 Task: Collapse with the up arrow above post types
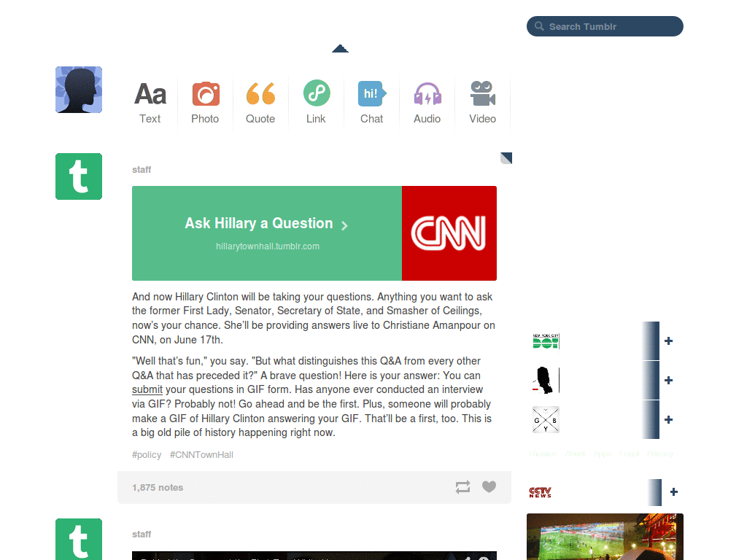[x=340, y=48]
